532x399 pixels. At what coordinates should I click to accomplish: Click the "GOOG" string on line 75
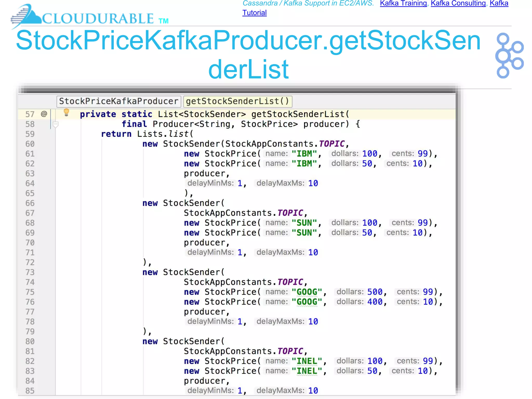[307, 292]
